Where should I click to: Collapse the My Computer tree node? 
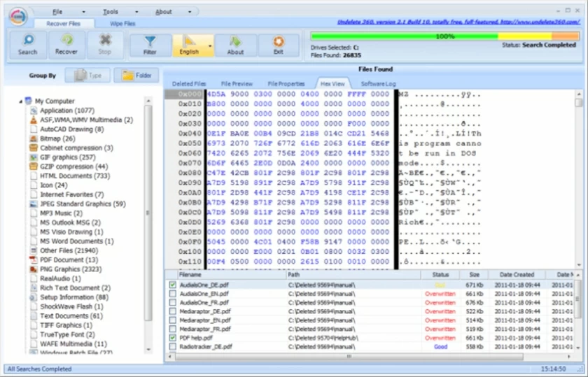(20, 101)
